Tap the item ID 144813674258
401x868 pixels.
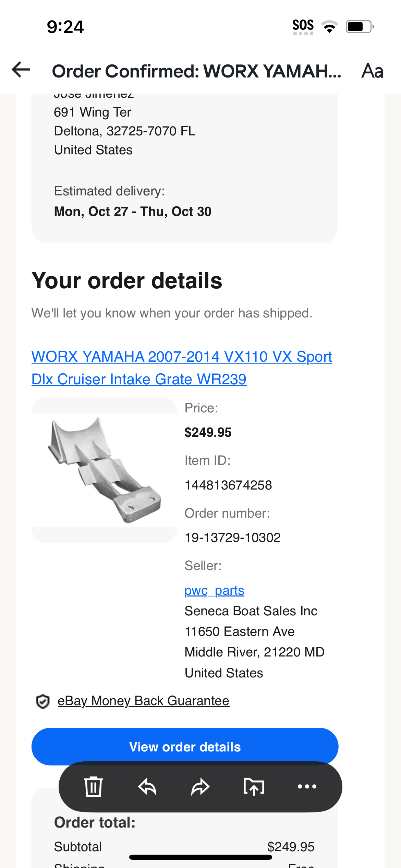tap(228, 485)
